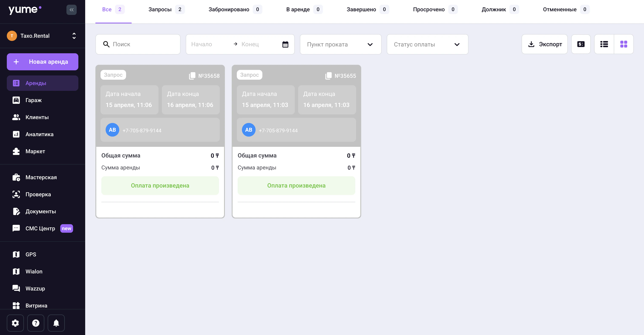This screenshot has width=644, height=335.
Task: Open the Статус оплаты dropdown
Action: [427, 44]
